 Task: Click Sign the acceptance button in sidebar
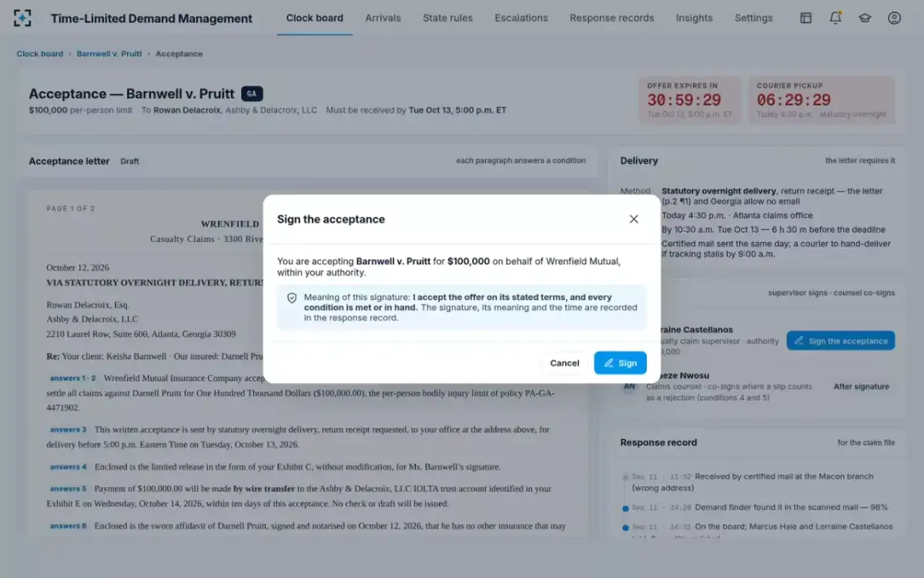[841, 341]
